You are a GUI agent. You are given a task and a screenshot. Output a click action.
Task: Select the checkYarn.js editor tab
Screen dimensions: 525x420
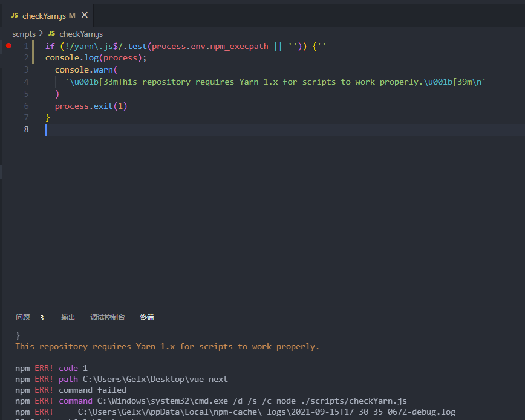[48, 15]
